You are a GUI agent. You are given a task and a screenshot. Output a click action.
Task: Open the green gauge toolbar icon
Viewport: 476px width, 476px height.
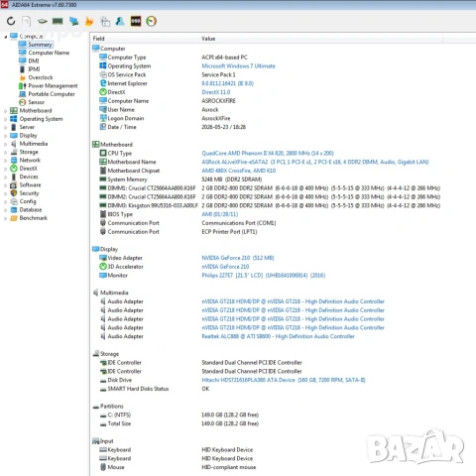click(x=152, y=21)
